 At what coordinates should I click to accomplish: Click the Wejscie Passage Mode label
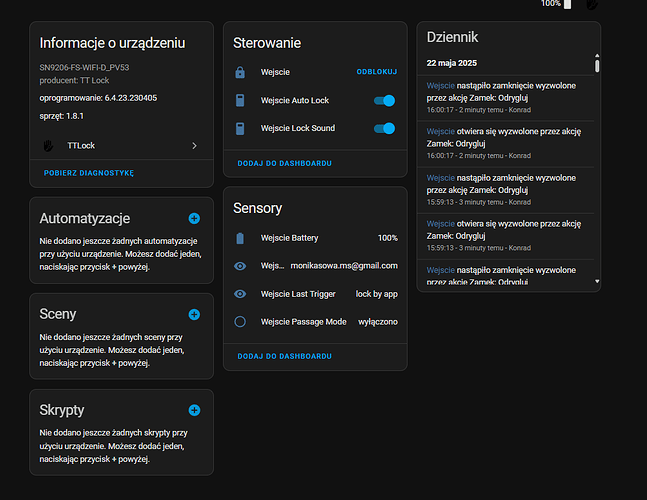tap(303, 322)
